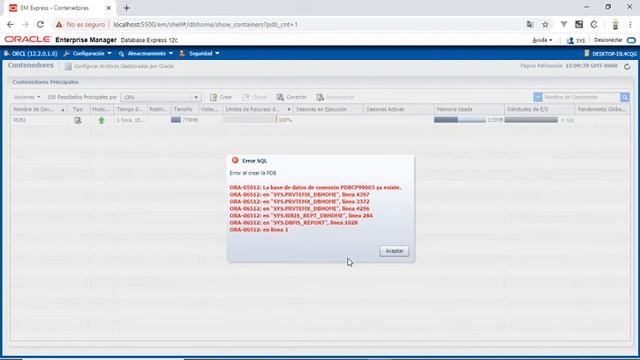Open the ORCL (12.2.0.1.0) database home link

pos(31,53)
